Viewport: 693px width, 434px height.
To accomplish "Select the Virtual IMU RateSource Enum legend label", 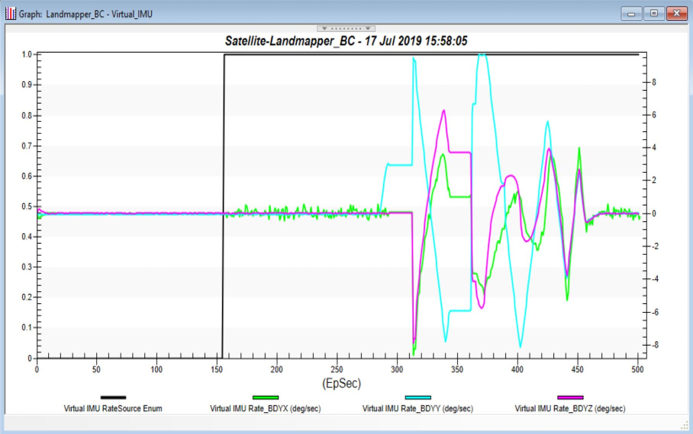I will coord(113,409).
